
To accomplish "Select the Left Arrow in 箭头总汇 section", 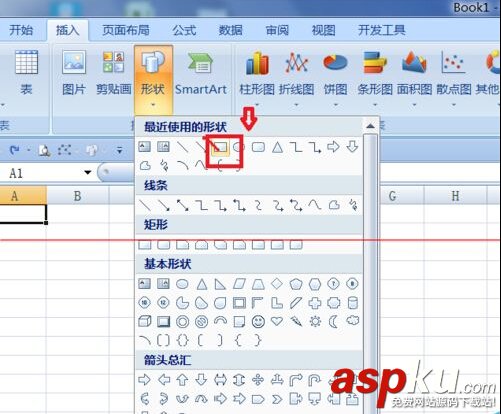I will [163, 380].
